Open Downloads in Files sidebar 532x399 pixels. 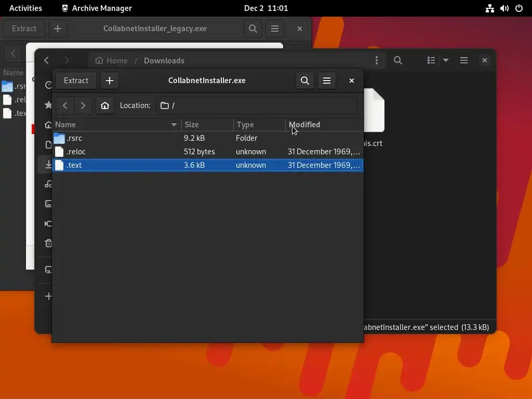pos(48,164)
